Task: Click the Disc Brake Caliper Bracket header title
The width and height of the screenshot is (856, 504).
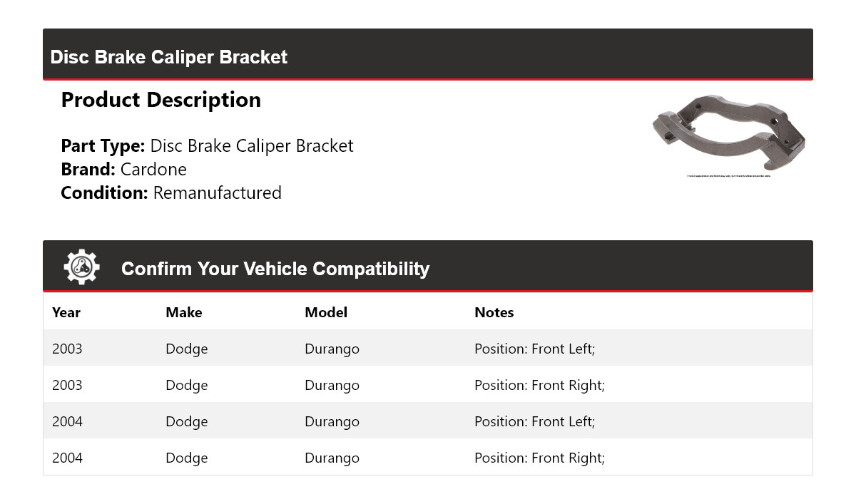Action: click(x=169, y=57)
